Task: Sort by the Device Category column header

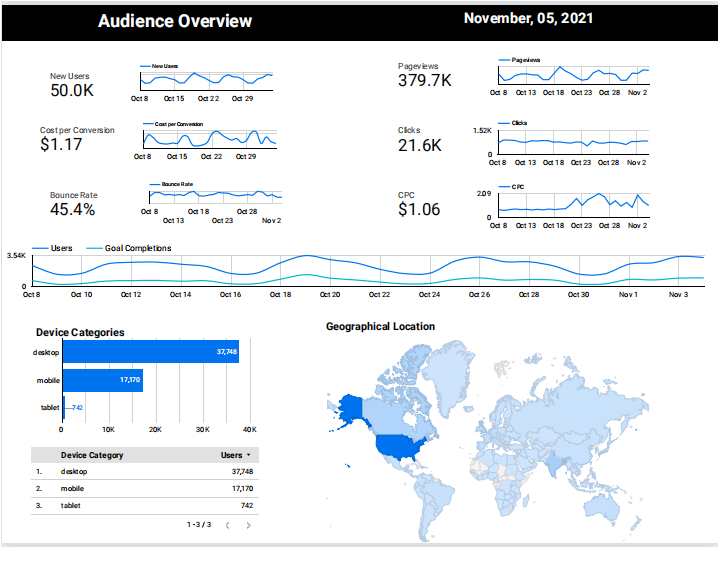Action: click(92, 455)
